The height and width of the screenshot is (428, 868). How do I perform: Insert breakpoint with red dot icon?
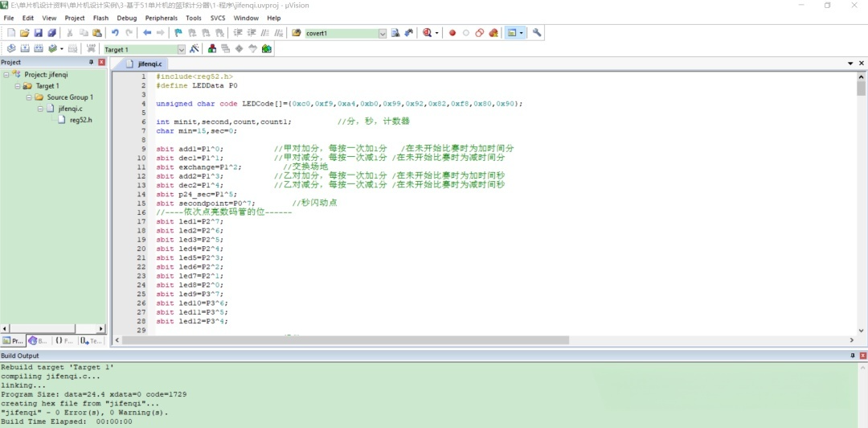point(452,33)
